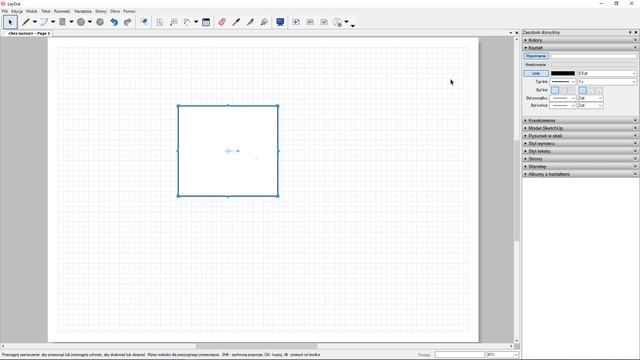This screenshot has height=360, width=640.
Task: Select the Label tool icon
Action: click(x=173, y=22)
